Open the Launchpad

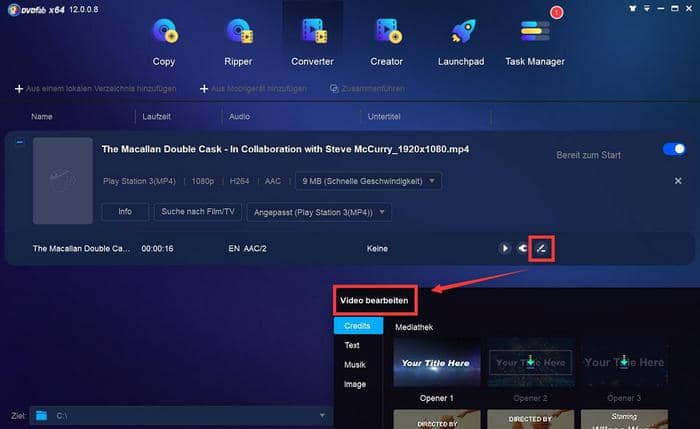pyautogui.click(x=461, y=40)
